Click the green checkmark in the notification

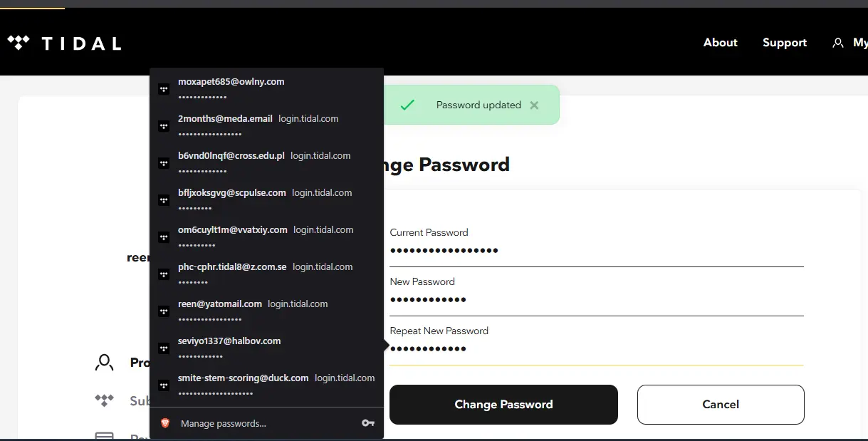coord(407,105)
